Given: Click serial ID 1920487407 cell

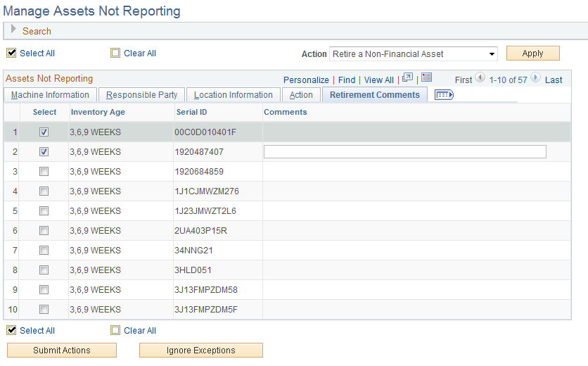Looking at the screenshot, I should 199,151.
